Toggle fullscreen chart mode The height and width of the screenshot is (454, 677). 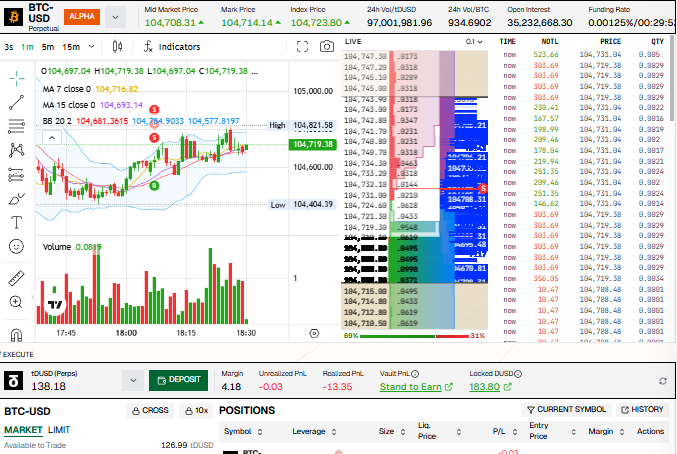[303, 47]
